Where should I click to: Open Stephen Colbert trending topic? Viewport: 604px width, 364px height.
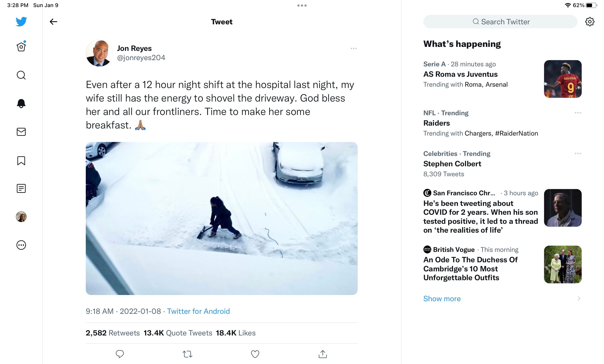coord(452,164)
